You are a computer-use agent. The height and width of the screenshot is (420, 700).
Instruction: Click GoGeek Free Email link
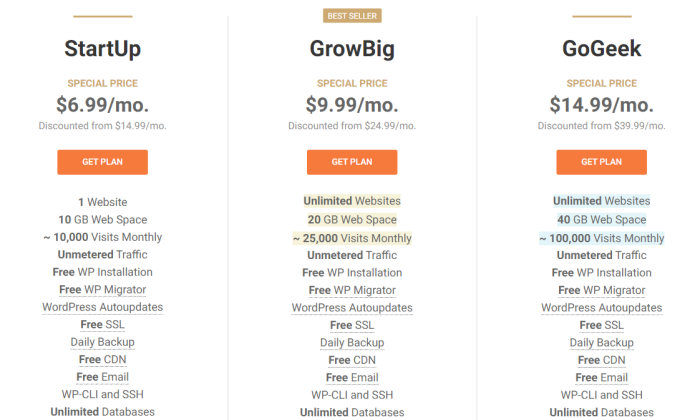click(602, 378)
